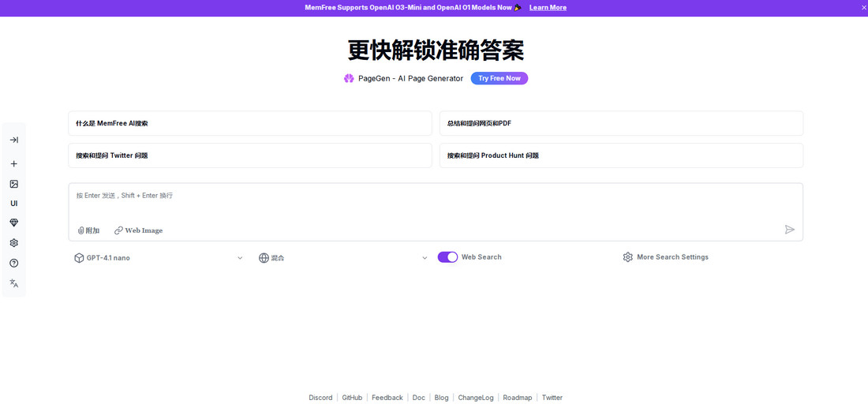The width and height of the screenshot is (868, 419).
Task: Select the 搜索和提问 Product Hunt 问题 suggestion
Action: (x=621, y=155)
